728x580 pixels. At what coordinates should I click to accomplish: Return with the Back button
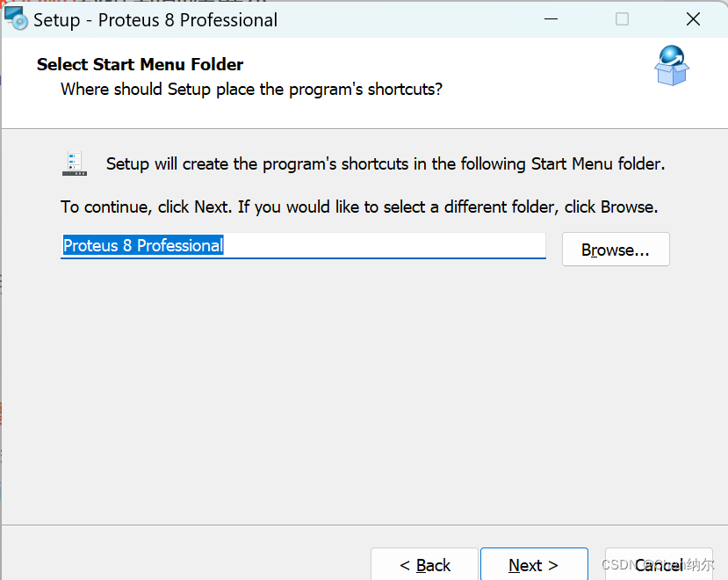tap(424, 564)
